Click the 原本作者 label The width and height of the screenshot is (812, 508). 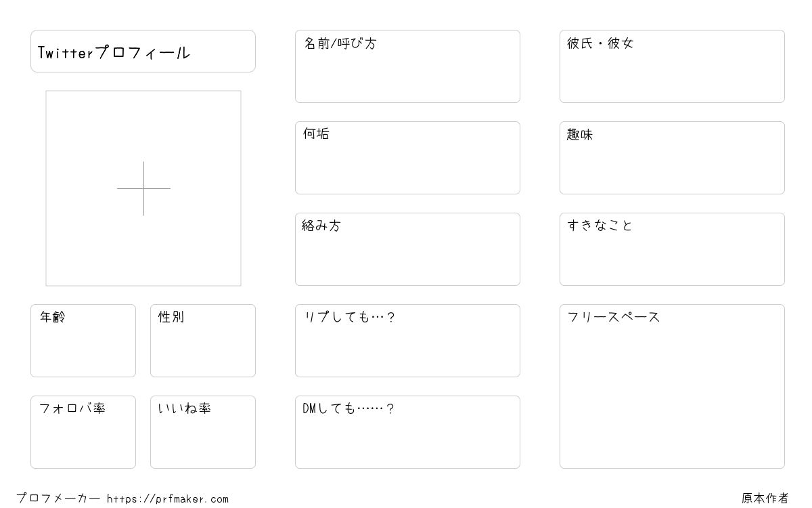[x=765, y=499]
